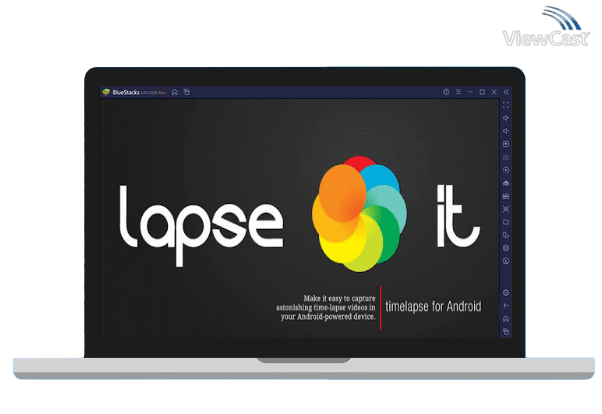Click the hexagon eco mode sidebar icon
The width and height of the screenshot is (602, 414).
point(506,248)
